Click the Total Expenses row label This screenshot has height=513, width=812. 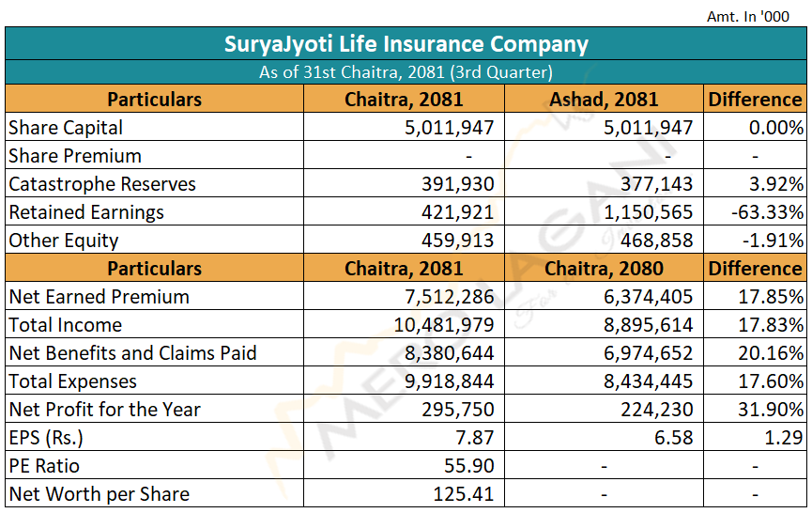(x=73, y=381)
